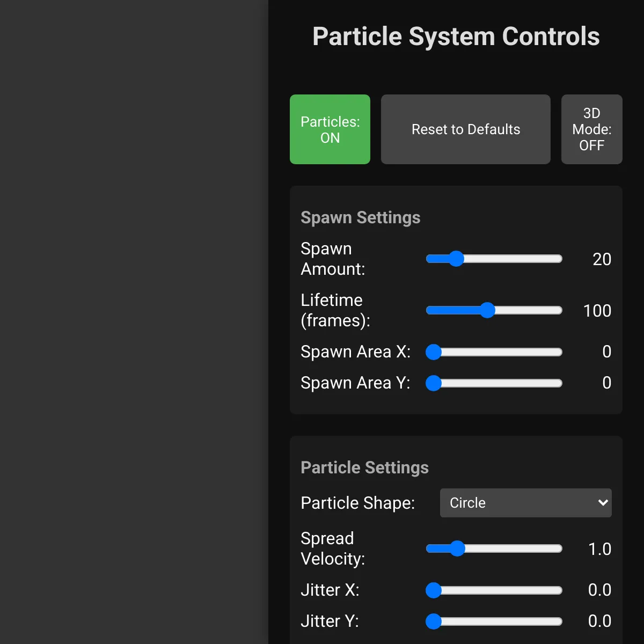Click the Particle Settings section header
The image size is (644, 644).
pyautogui.click(x=364, y=467)
